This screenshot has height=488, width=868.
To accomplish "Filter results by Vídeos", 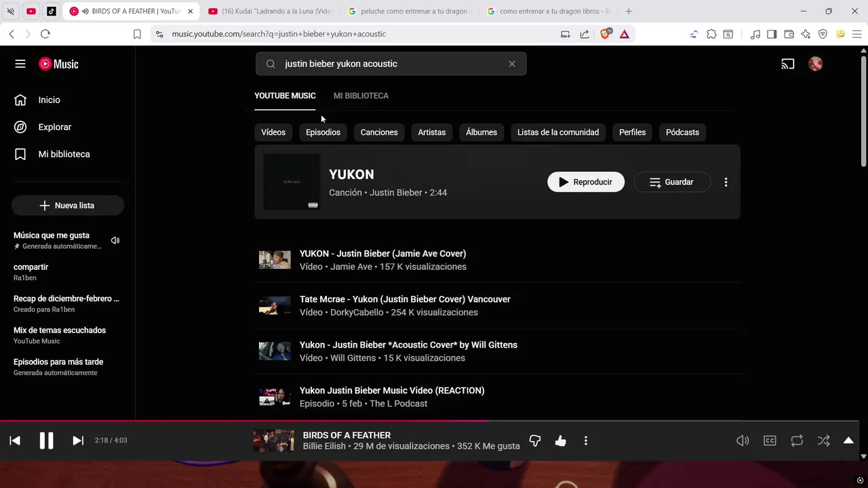I will pos(273,132).
